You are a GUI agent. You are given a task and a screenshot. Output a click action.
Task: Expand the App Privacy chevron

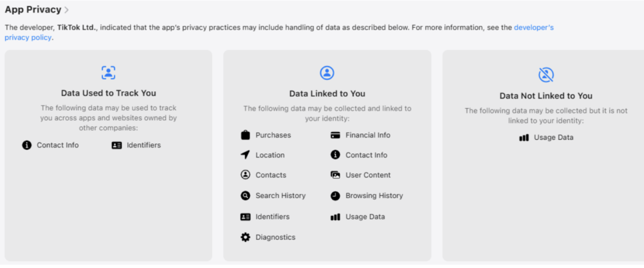[x=67, y=10]
